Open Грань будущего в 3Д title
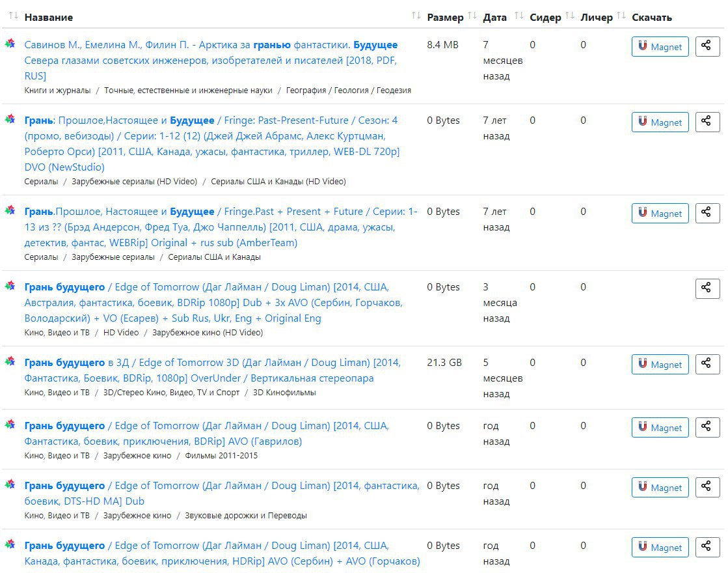This screenshot has width=728, height=573. [212, 370]
